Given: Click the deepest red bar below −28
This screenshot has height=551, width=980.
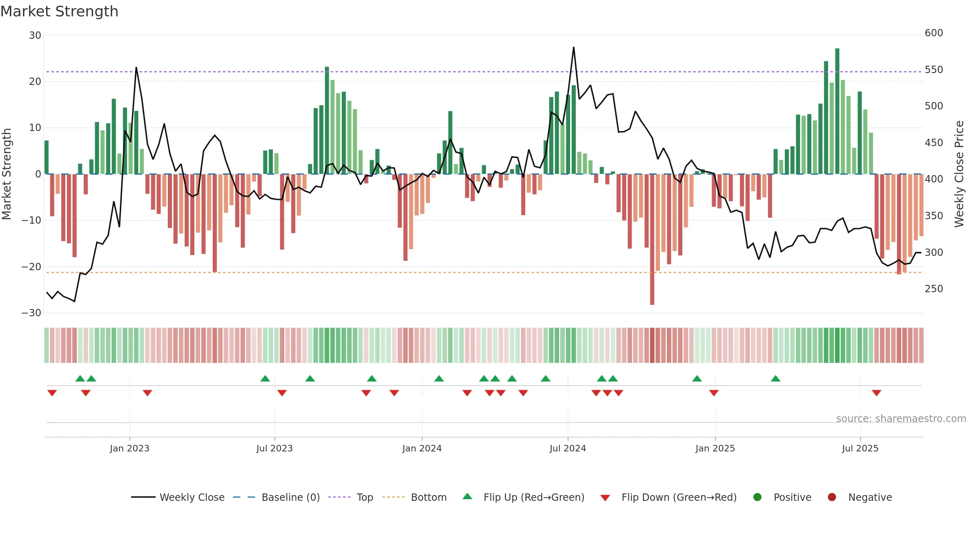Looking at the screenshot, I should point(652,239).
